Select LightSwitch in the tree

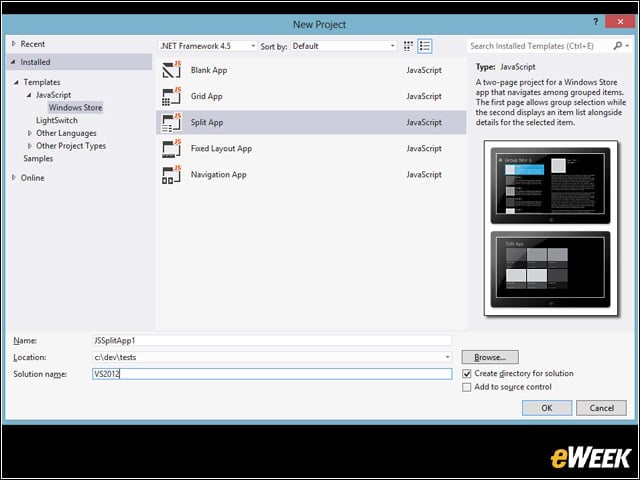coord(57,120)
